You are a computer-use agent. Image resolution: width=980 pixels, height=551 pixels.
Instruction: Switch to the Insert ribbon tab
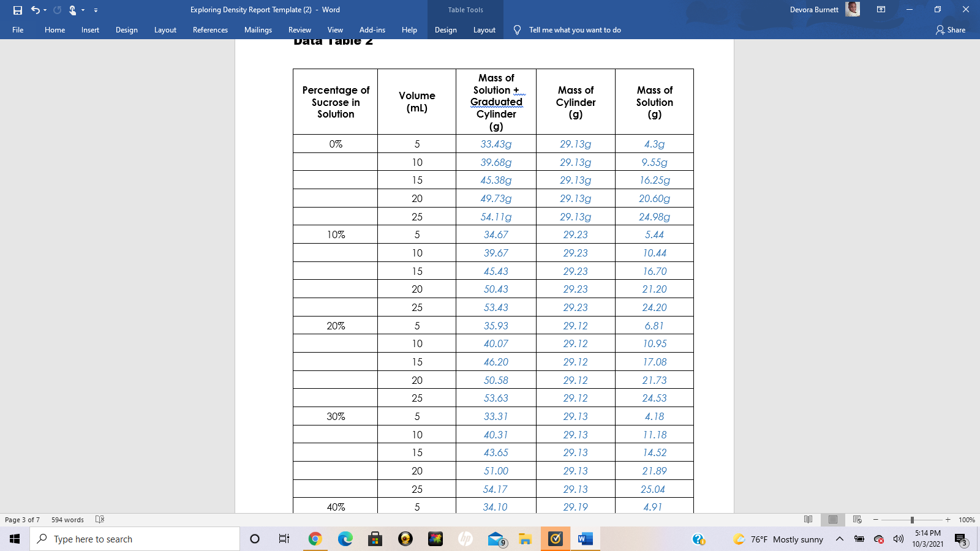(x=90, y=29)
